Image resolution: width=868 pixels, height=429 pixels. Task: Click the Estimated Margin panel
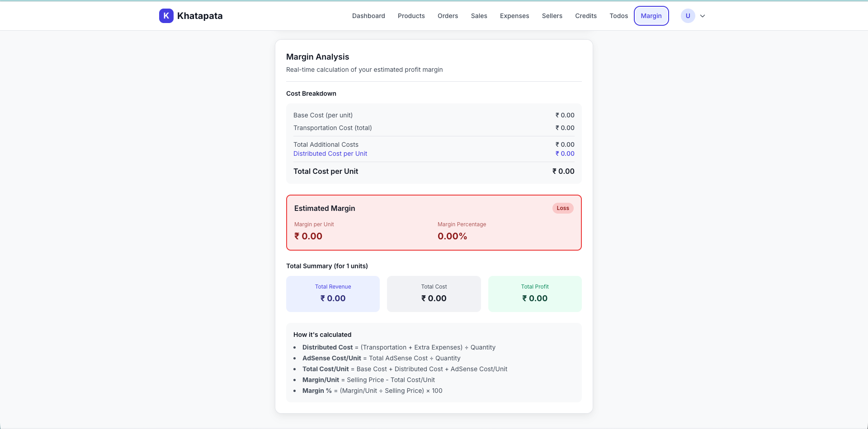pyautogui.click(x=434, y=222)
